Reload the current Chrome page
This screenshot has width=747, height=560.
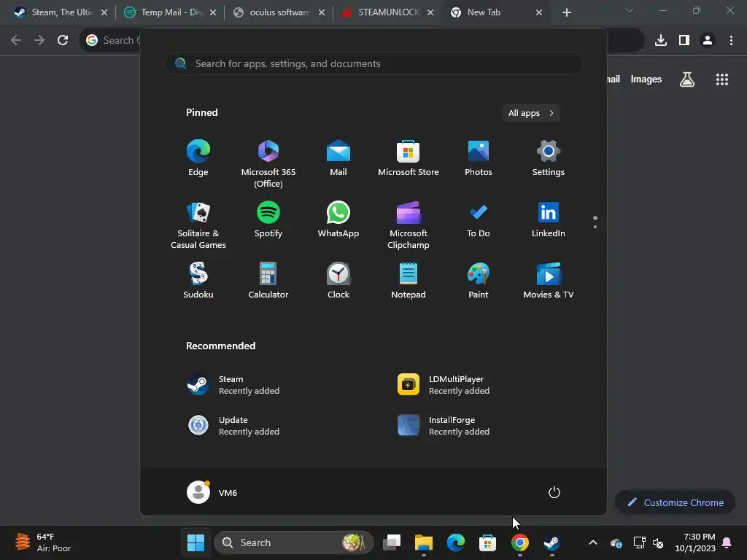tap(63, 40)
